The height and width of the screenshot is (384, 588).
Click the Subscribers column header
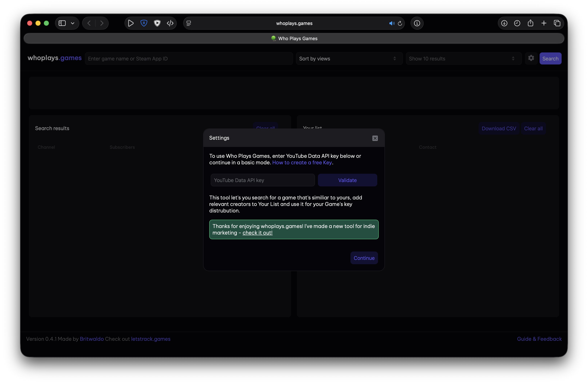pos(122,147)
